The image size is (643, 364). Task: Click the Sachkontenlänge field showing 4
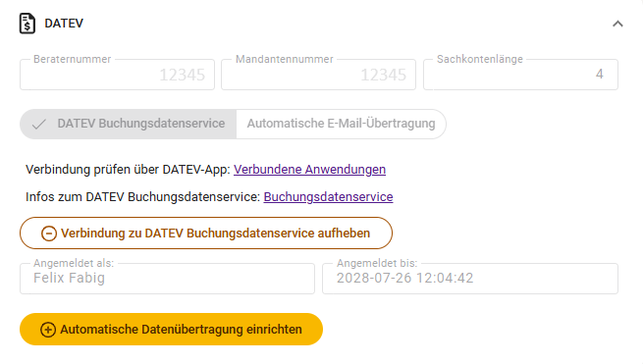point(520,75)
